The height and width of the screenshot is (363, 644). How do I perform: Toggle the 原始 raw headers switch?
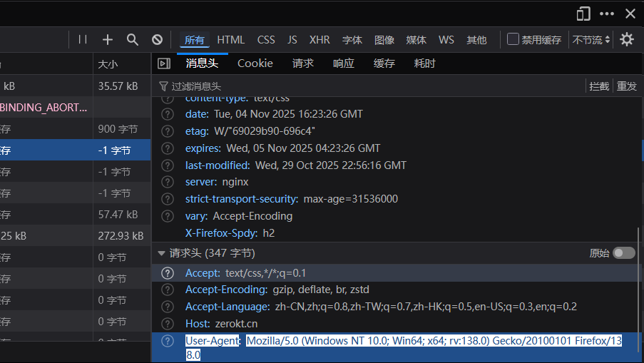[x=623, y=253]
